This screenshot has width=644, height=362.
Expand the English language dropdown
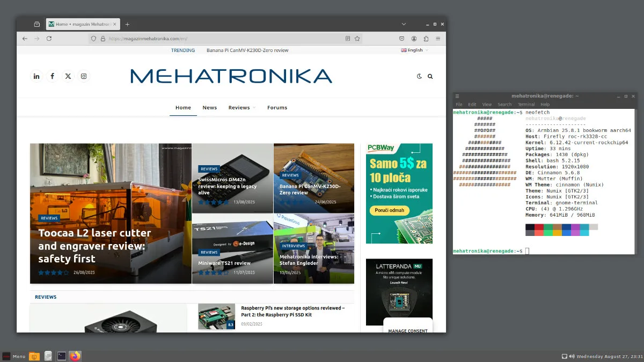[415, 50]
